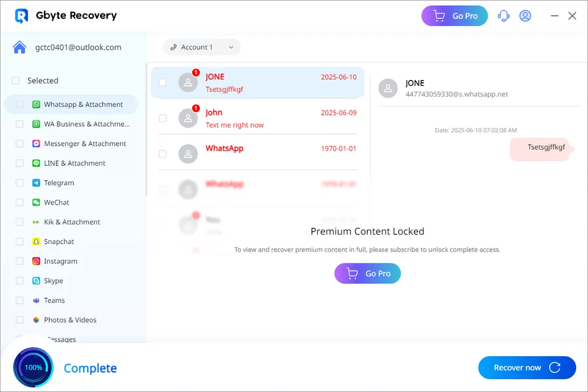
Task: Click the Telegram icon in sidebar
Action: pyautogui.click(x=36, y=183)
